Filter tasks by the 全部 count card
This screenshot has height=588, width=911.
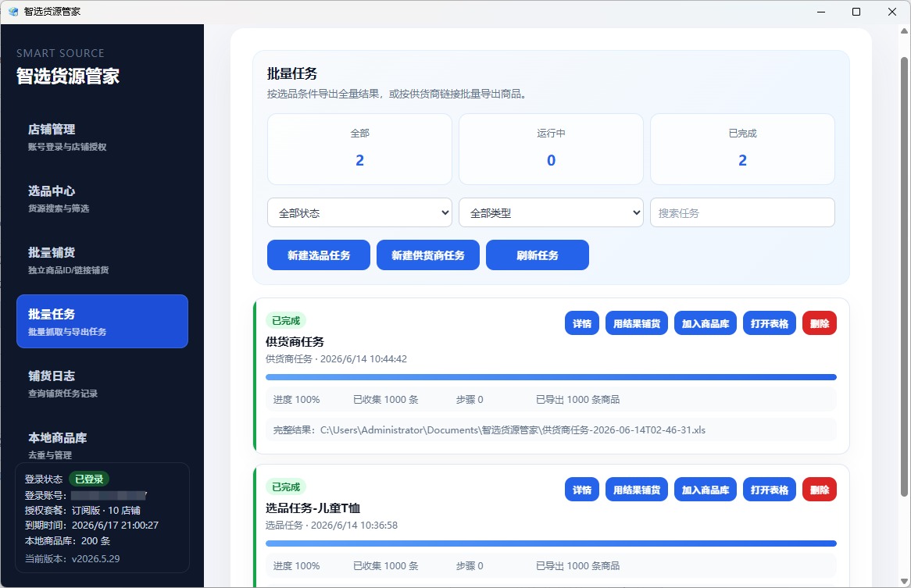click(x=359, y=149)
